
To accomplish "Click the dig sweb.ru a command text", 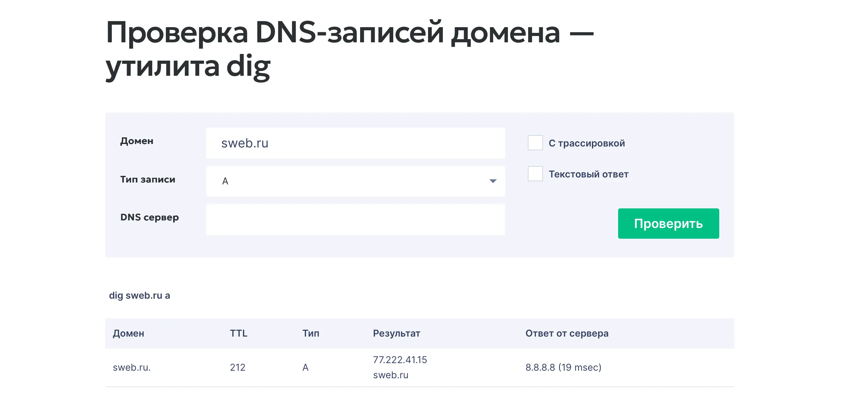I will point(140,295).
